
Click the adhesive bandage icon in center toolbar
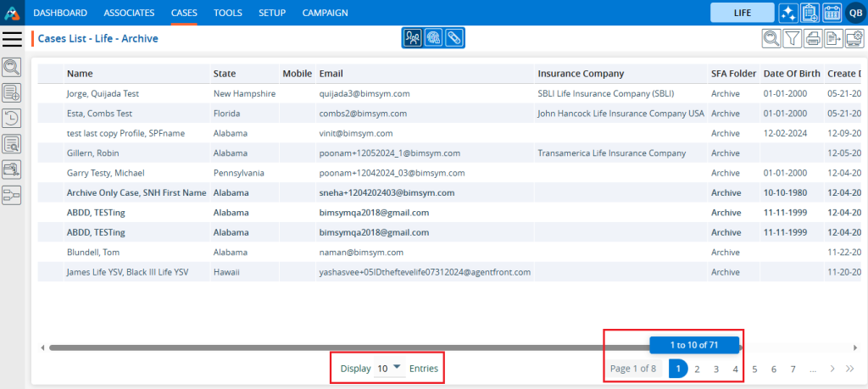pos(454,38)
